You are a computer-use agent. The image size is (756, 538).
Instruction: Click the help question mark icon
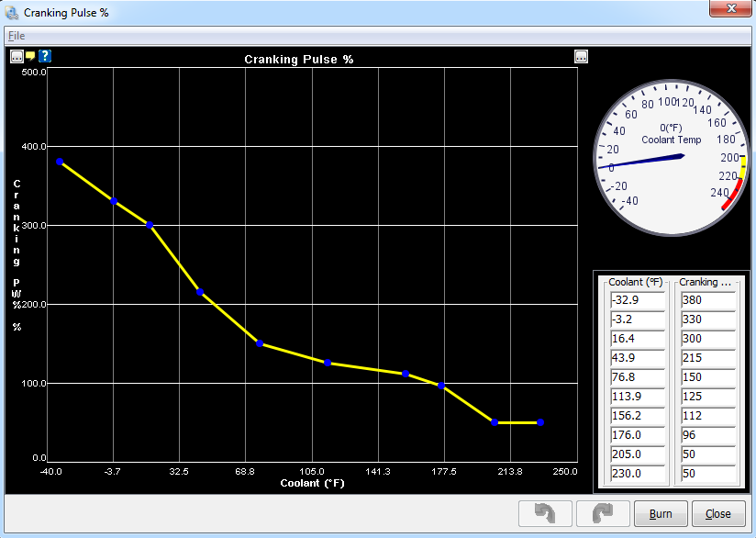click(x=45, y=56)
